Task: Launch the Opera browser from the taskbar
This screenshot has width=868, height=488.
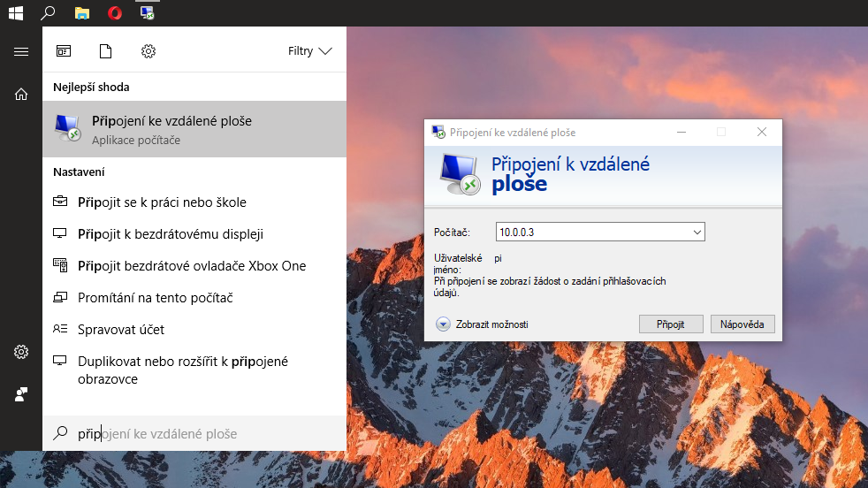Action: click(x=115, y=12)
